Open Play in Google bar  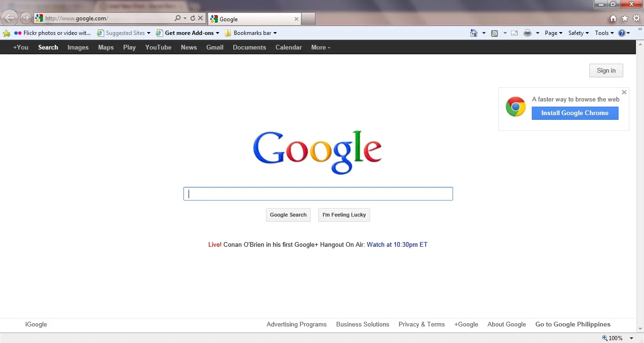(130, 47)
